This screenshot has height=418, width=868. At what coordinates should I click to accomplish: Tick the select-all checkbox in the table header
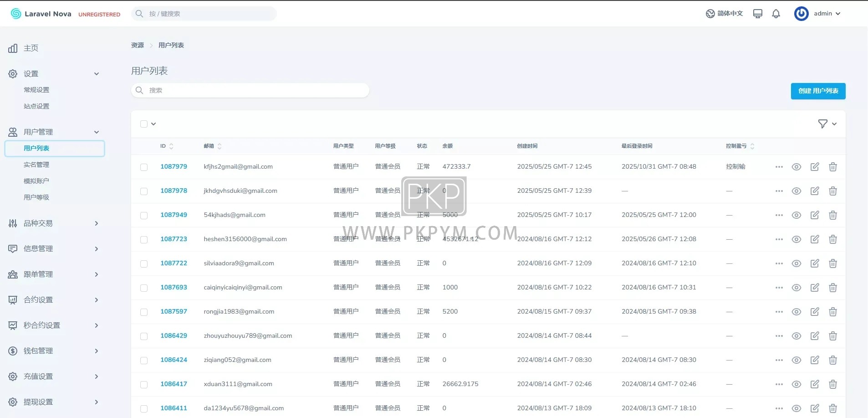[x=144, y=124]
